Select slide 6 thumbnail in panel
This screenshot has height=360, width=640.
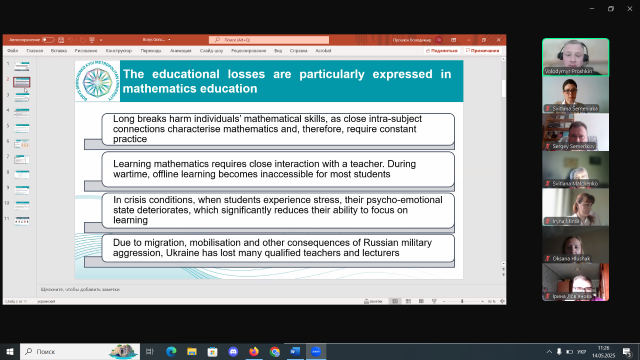click(x=22, y=144)
